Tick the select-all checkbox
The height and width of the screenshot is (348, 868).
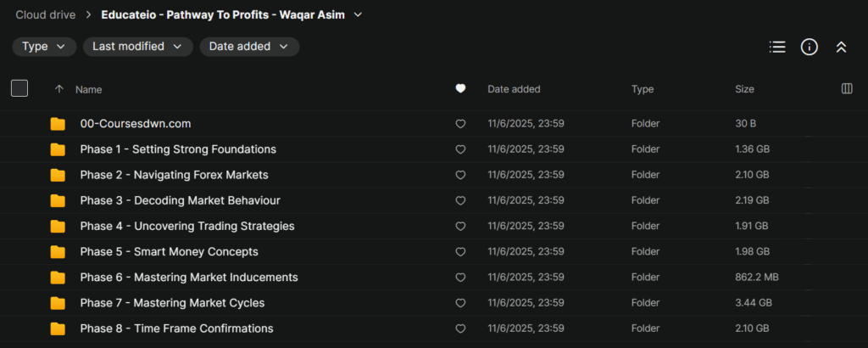[x=19, y=88]
